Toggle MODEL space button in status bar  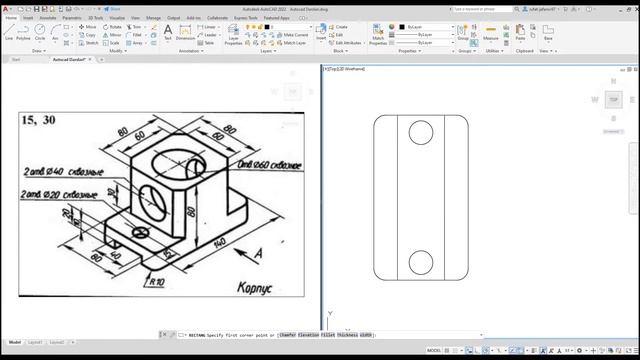(x=434, y=351)
